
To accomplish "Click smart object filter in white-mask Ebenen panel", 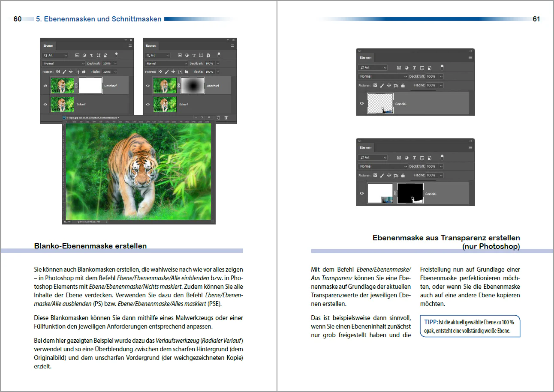I will 105,55.
